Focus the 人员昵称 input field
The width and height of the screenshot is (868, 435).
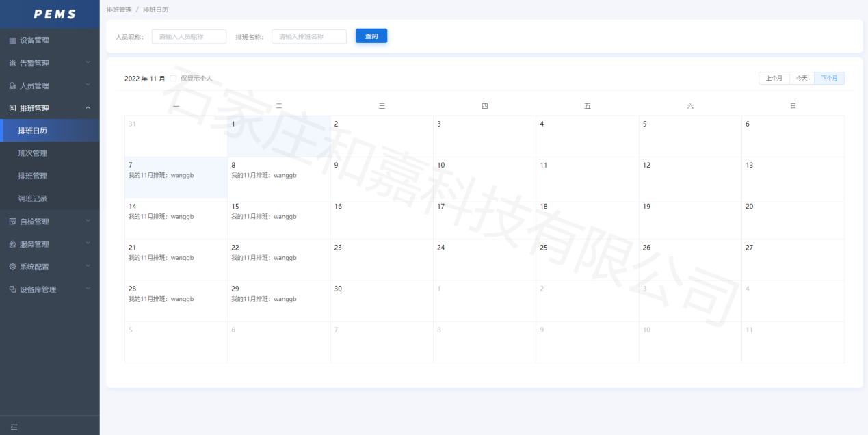tap(189, 37)
